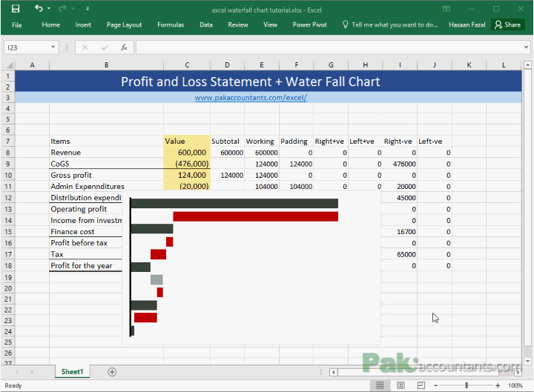Screen dimensions: 534x392
Task: Open the Power Pivot tab
Action: tap(309, 25)
